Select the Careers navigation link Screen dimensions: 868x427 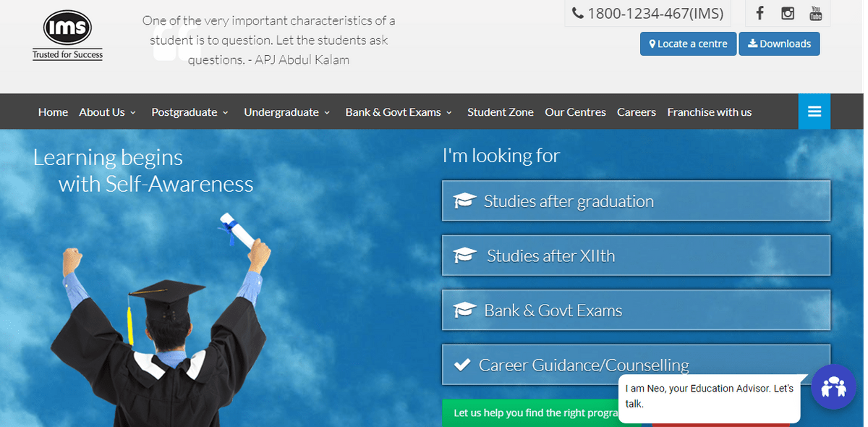[x=637, y=112]
